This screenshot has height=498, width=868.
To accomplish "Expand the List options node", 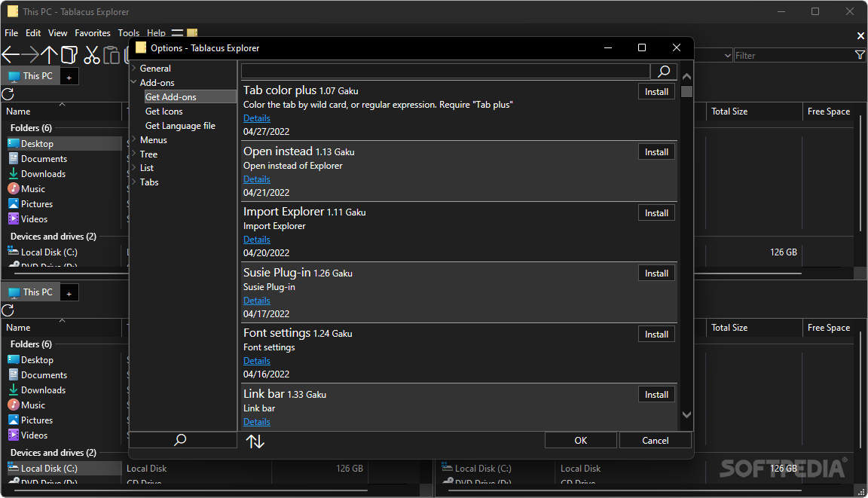I will coord(134,168).
